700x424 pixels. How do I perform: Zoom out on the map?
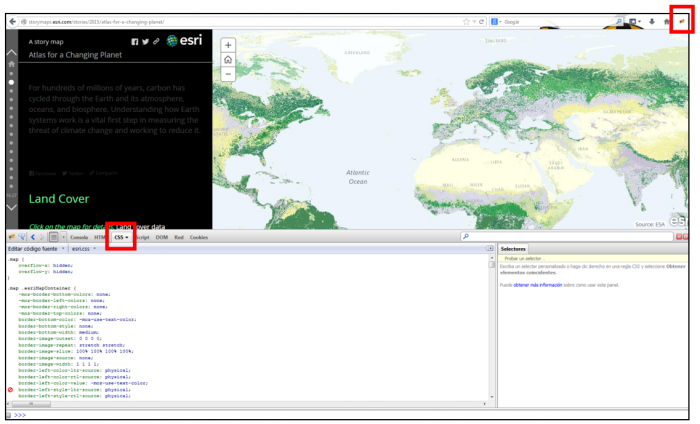click(228, 74)
